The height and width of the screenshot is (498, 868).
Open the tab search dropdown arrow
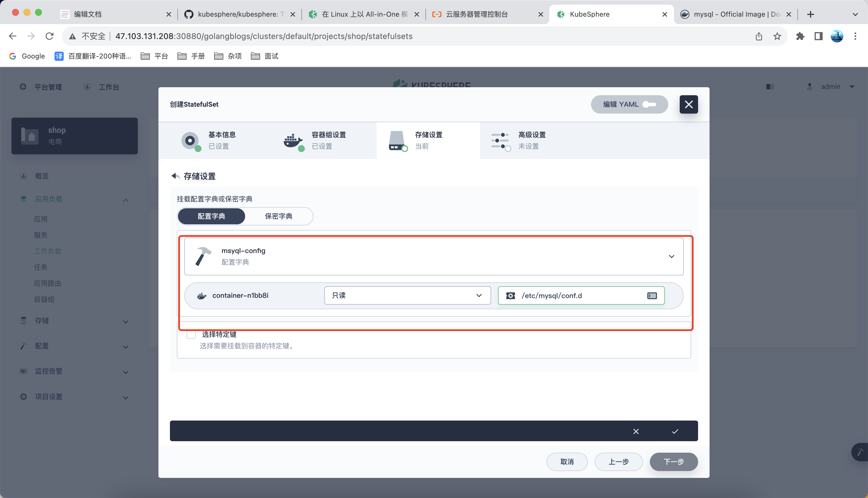(855, 14)
